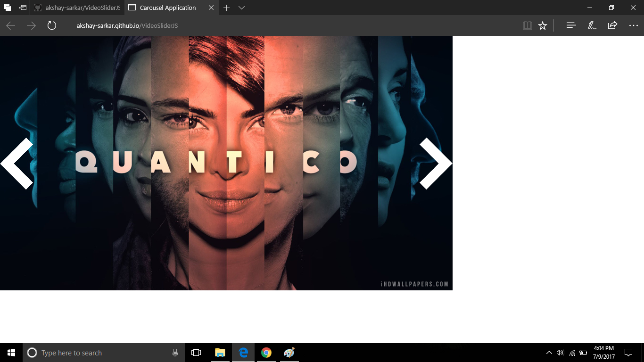
Task: Open the volume control
Action: [560, 353]
